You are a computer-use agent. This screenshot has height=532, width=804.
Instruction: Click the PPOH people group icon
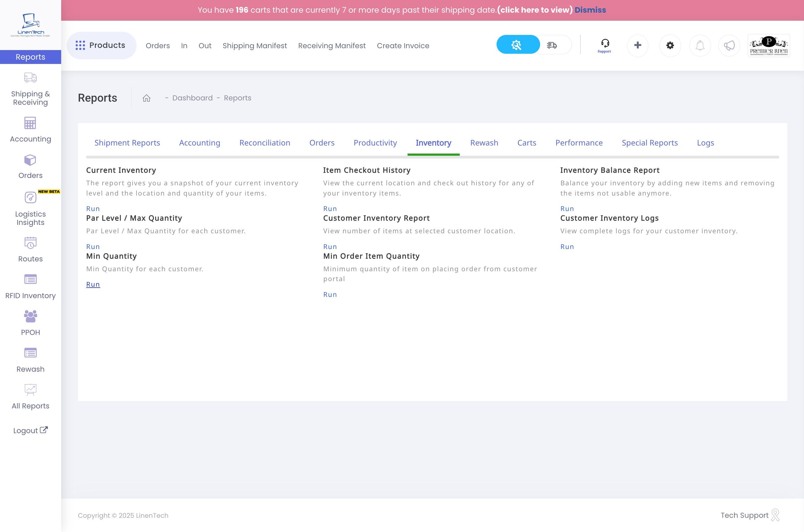click(x=30, y=316)
